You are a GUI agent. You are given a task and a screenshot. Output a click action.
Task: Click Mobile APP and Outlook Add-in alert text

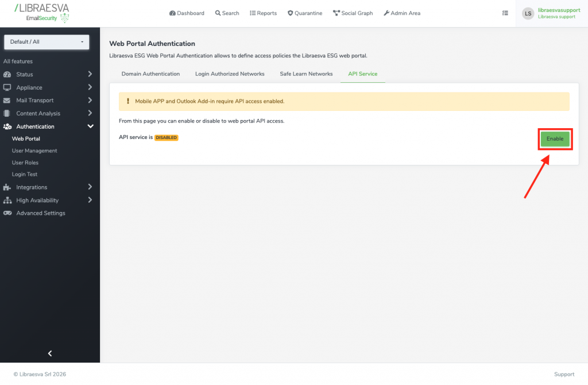(x=210, y=101)
